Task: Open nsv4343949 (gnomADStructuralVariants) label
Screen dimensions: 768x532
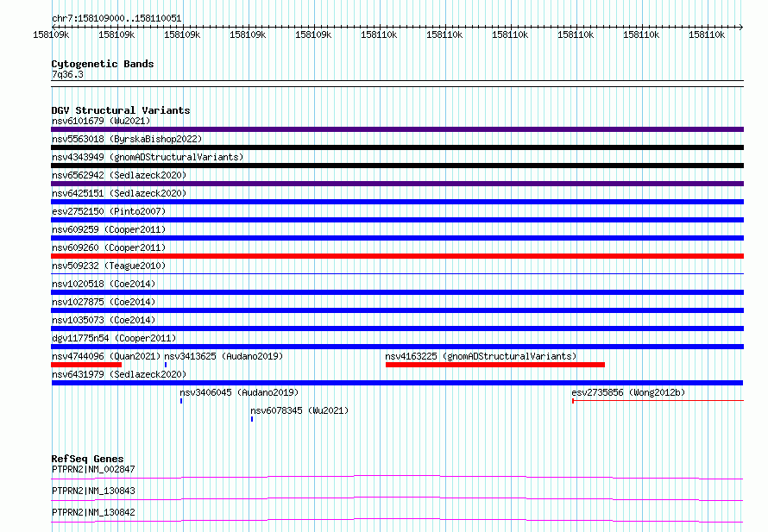Action: click(148, 157)
